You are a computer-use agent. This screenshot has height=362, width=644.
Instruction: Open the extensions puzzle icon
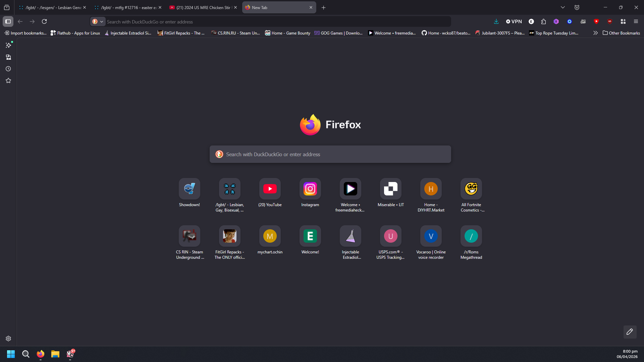543,21
